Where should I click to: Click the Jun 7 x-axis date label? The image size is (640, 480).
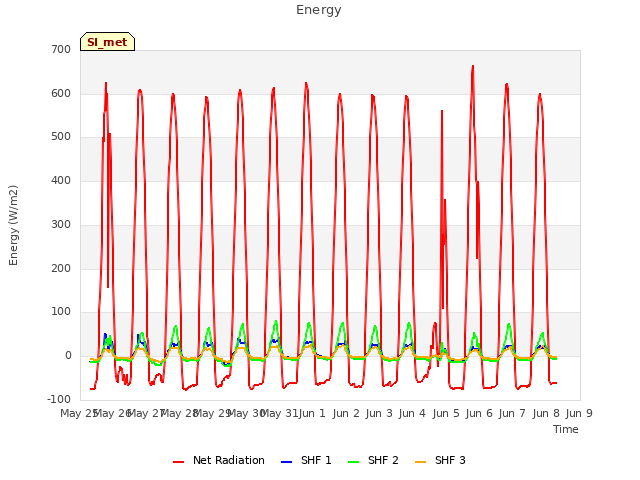512,413
